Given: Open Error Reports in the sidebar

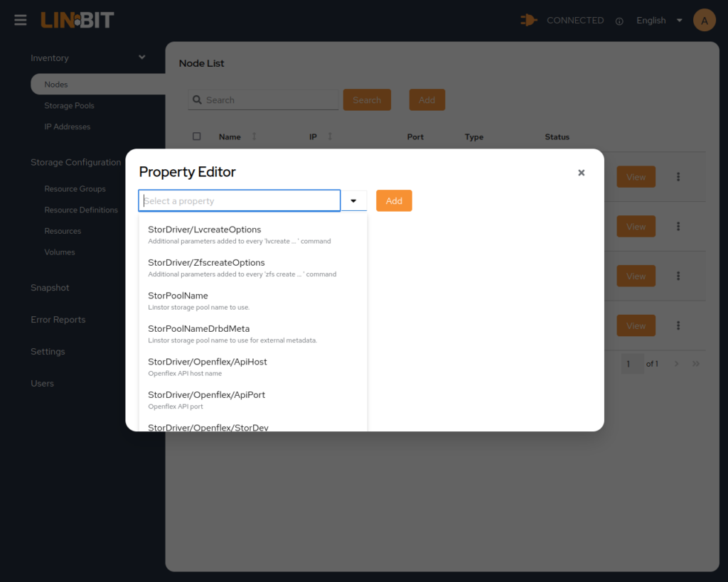Looking at the screenshot, I should pos(58,320).
